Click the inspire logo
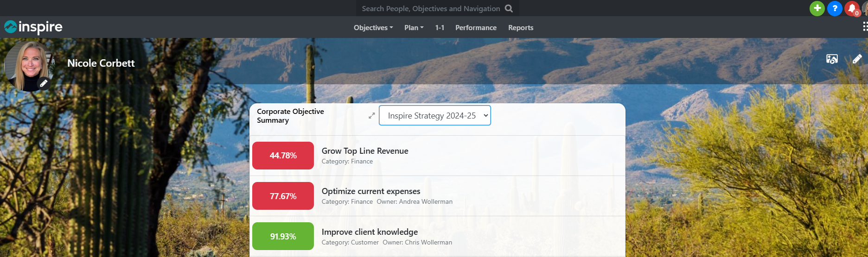This screenshot has height=257, width=868. point(33,27)
